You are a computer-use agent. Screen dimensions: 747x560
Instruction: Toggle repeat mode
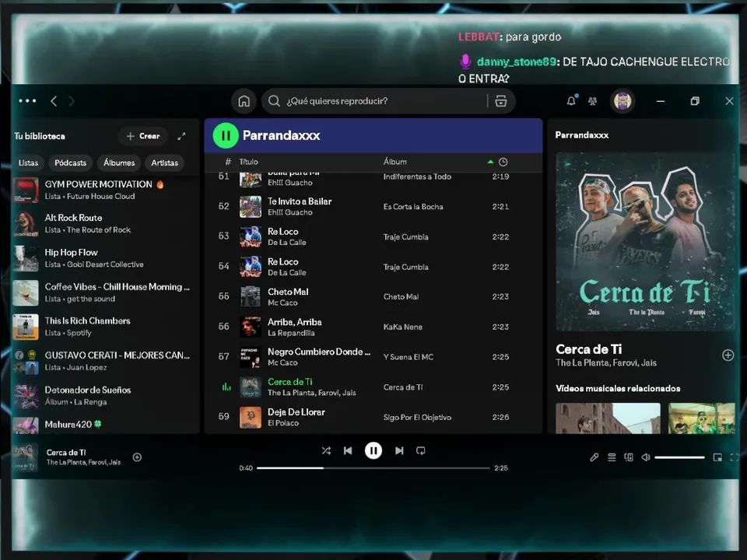pos(421,450)
